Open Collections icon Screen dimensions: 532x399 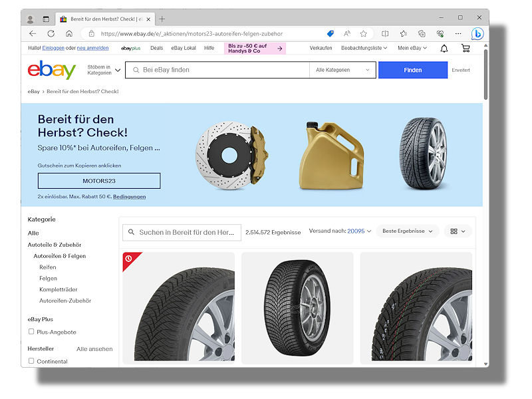422,34
